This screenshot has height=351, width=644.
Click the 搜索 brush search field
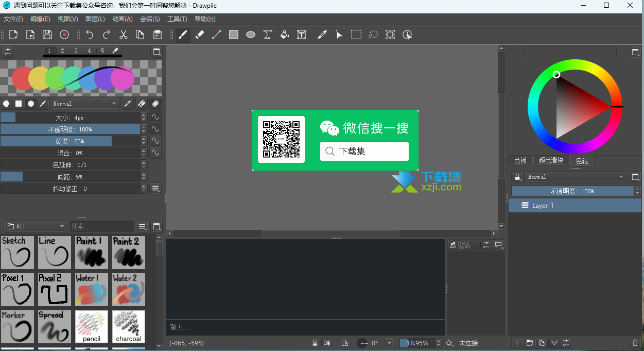coord(102,226)
